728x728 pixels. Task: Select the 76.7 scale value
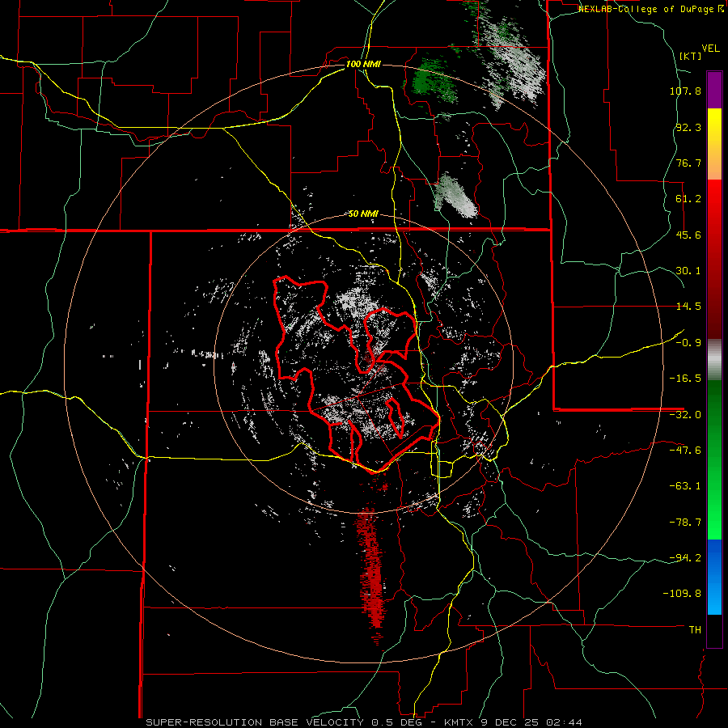(x=688, y=163)
